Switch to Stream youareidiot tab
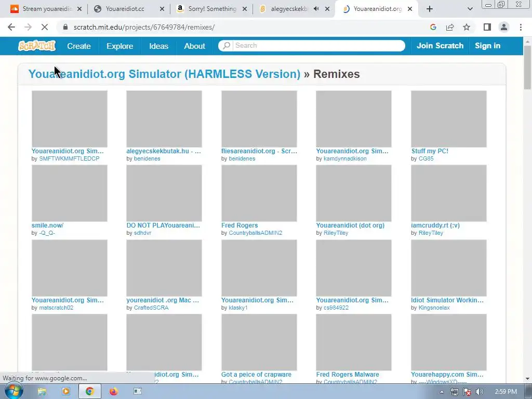 [47, 9]
